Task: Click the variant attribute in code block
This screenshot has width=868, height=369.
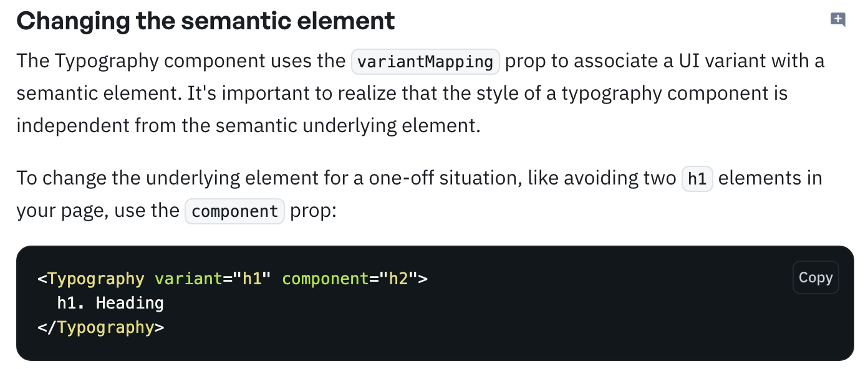Action: (x=188, y=278)
